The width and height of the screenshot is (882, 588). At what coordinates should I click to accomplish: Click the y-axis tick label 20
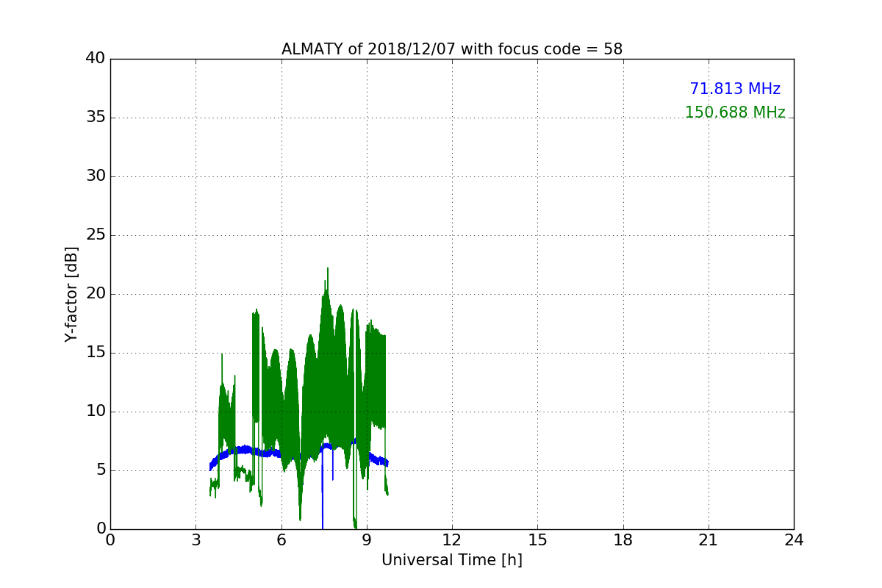point(96,294)
